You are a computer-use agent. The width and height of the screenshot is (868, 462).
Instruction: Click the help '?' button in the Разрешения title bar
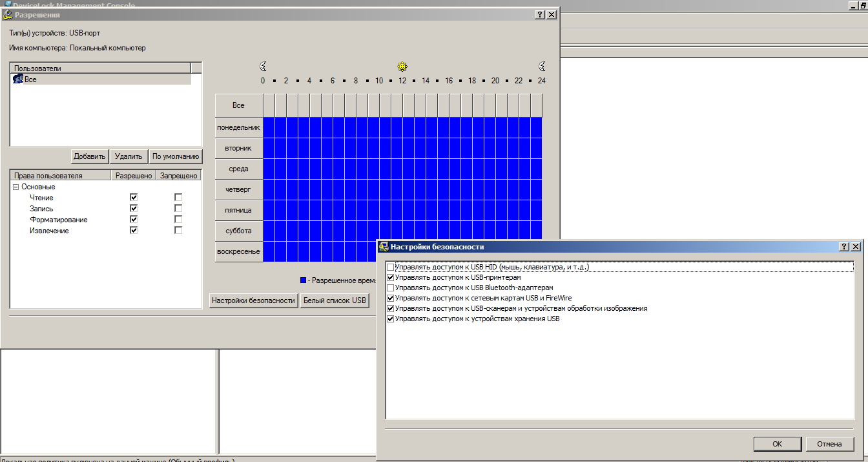tap(539, 14)
